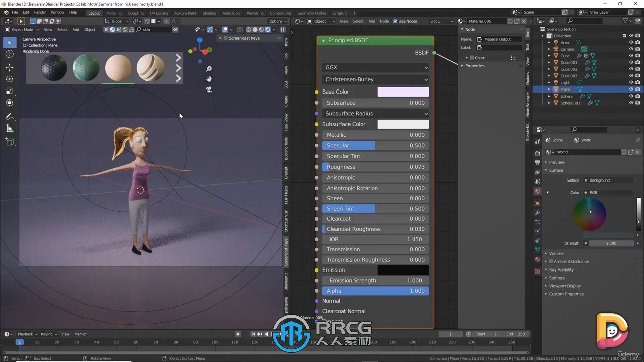Open the Texture properties tab icon
This screenshot has height=362, width=644.
[538, 271]
